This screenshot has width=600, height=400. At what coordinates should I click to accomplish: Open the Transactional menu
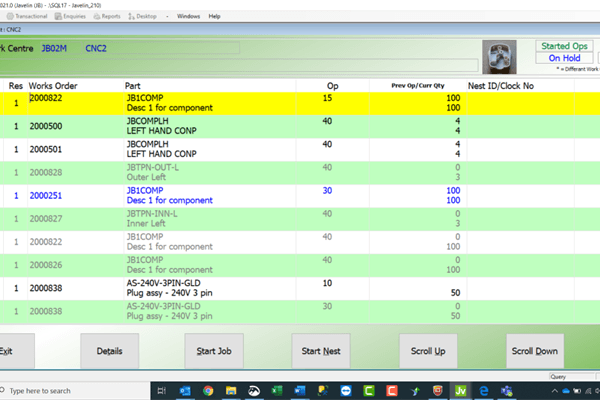[28, 17]
